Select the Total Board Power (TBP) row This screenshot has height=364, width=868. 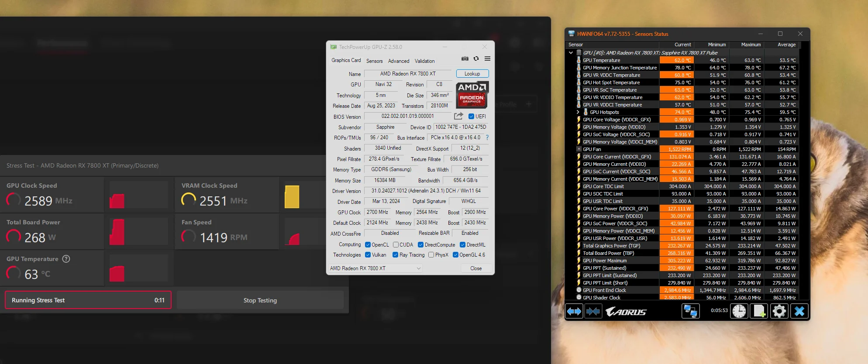[x=686, y=253]
